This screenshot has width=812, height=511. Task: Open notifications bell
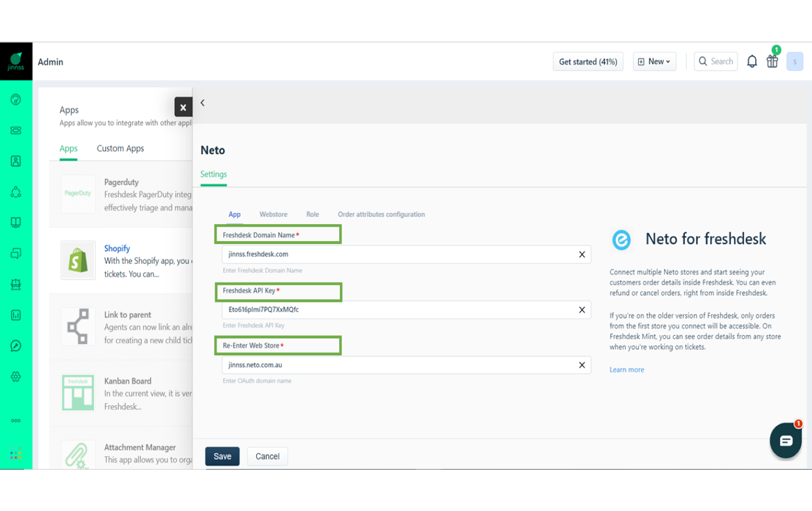[751, 61]
